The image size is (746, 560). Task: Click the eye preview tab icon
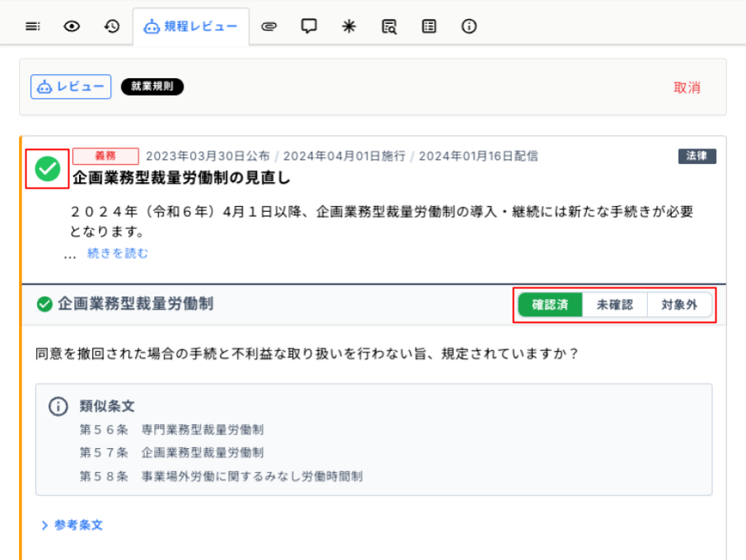click(x=72, y=26)
